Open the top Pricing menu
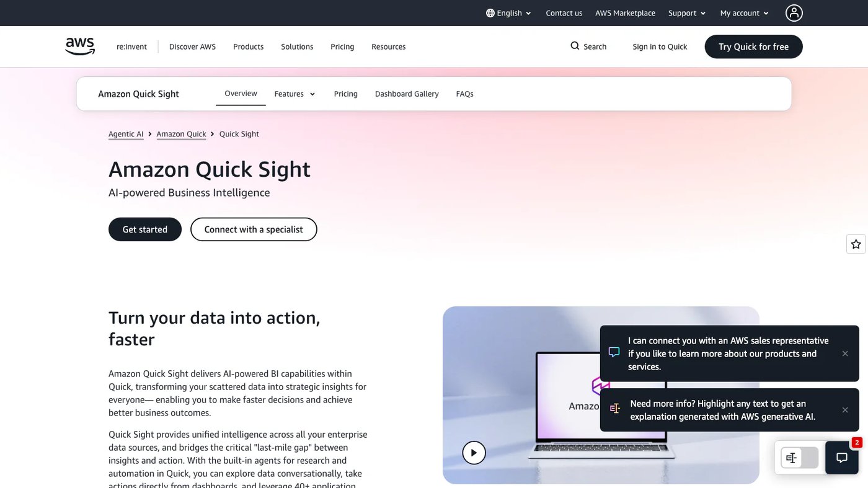Image resolution: width=868 pixels, height=488 pixels. tap(342, 47)
